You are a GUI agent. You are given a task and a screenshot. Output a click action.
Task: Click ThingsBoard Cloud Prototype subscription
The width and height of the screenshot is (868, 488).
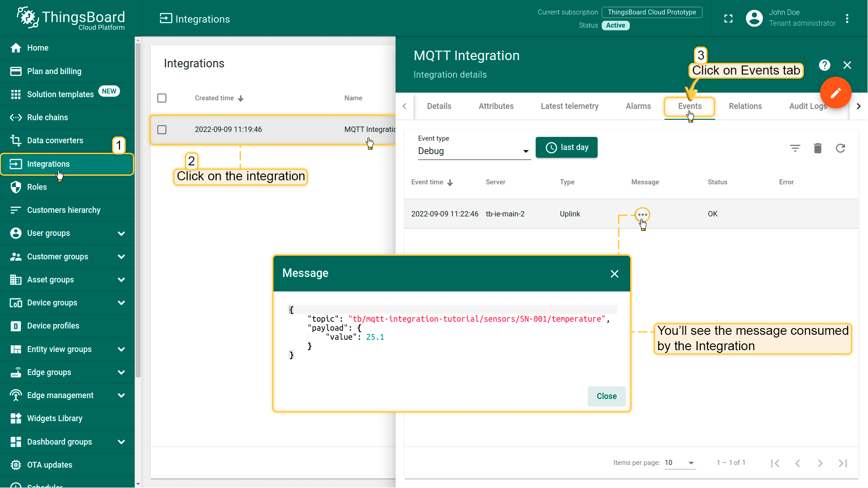coord(651,12)
